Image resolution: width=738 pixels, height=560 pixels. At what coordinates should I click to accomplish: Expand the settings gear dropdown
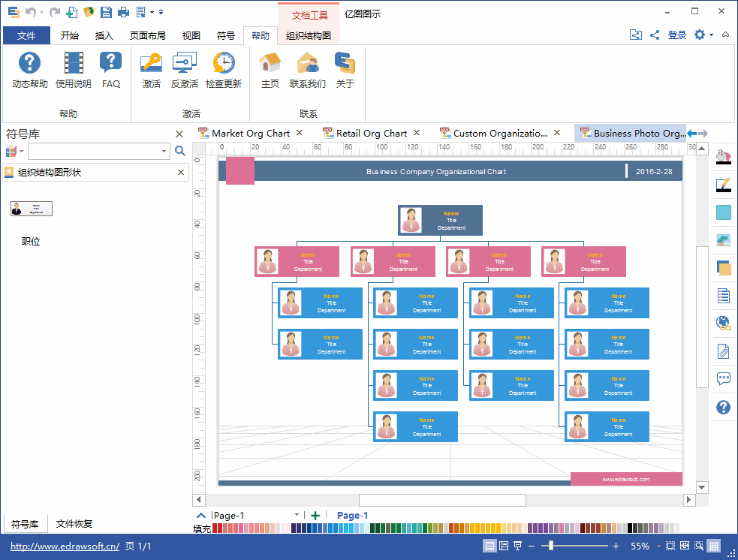coord(711,35)
